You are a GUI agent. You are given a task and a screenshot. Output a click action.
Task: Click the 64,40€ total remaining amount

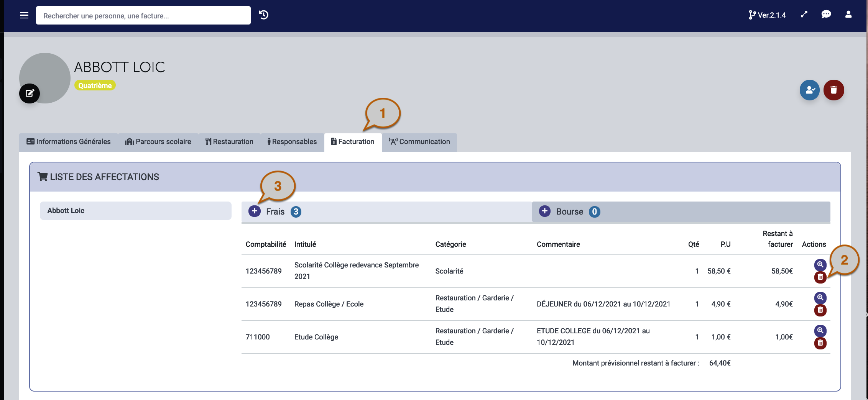(720, 363)
